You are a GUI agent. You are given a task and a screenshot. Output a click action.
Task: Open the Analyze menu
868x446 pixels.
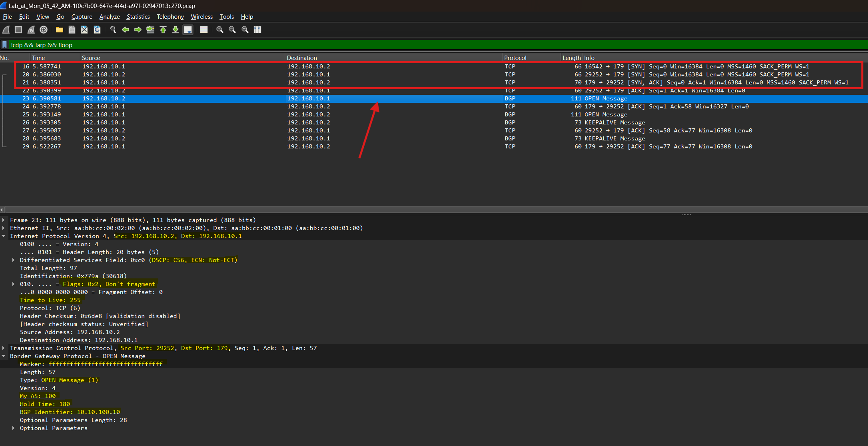coord(110,17)
